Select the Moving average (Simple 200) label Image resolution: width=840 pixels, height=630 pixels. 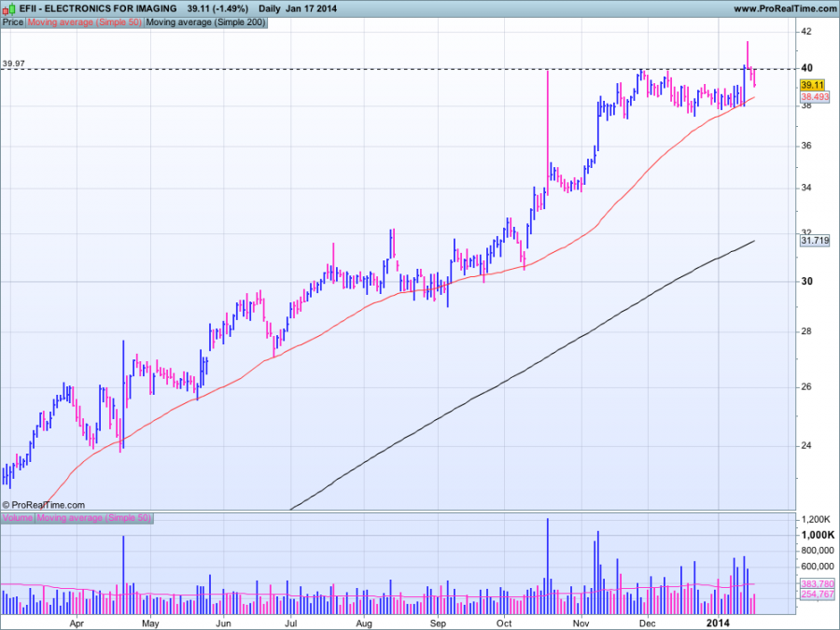pyautogui.click(x=205, y=22)
